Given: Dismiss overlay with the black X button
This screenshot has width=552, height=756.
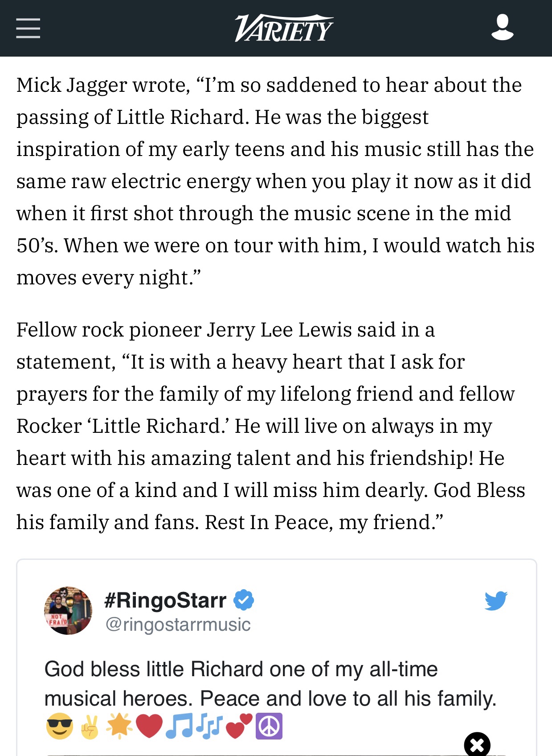Looking at the screenshot, I should (477, 745).
